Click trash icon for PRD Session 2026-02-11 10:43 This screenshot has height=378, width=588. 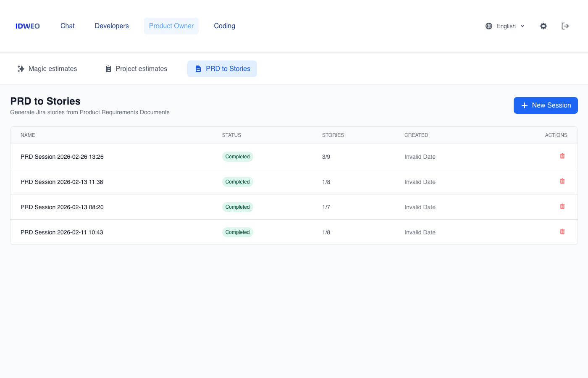click(562, 231)
